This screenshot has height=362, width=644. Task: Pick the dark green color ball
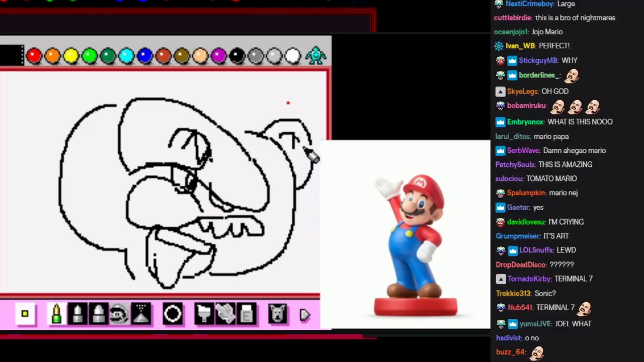108,56
